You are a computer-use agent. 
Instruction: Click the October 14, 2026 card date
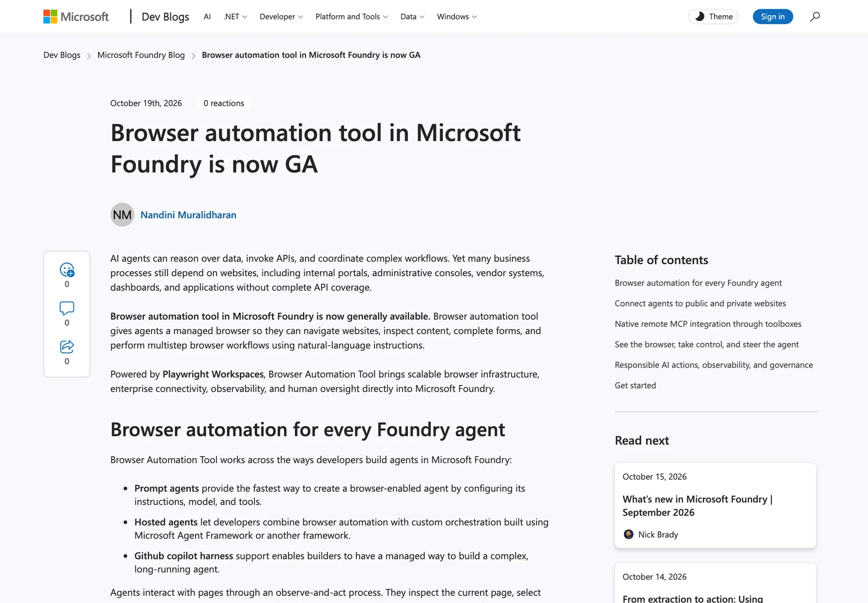tap(654, 577)
